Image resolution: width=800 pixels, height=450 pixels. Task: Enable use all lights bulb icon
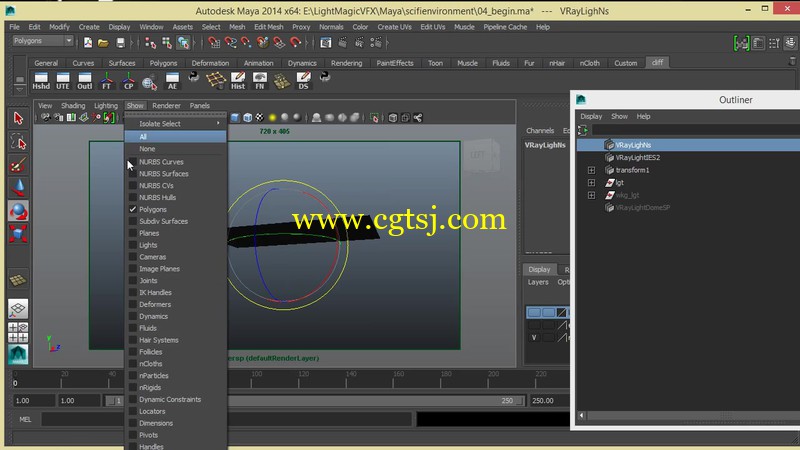tap(272, 118)
